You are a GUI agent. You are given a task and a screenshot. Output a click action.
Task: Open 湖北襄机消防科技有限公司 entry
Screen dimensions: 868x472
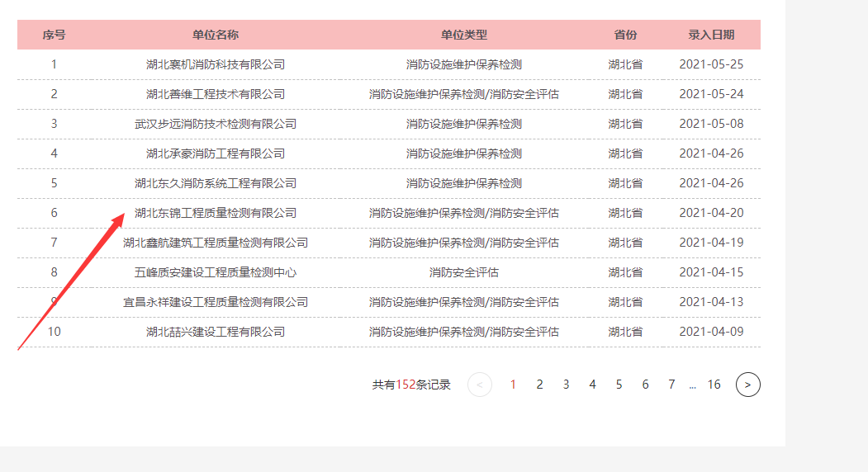pos(216,64)
